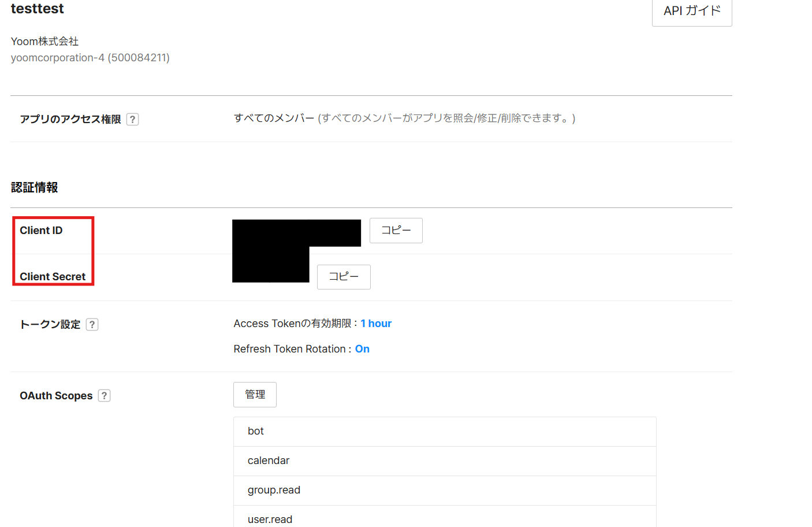The height and width of the screenshot is (527, 812).
Task: Click the testtest app title
Action: pyautogui.click(x=38, y=9)
